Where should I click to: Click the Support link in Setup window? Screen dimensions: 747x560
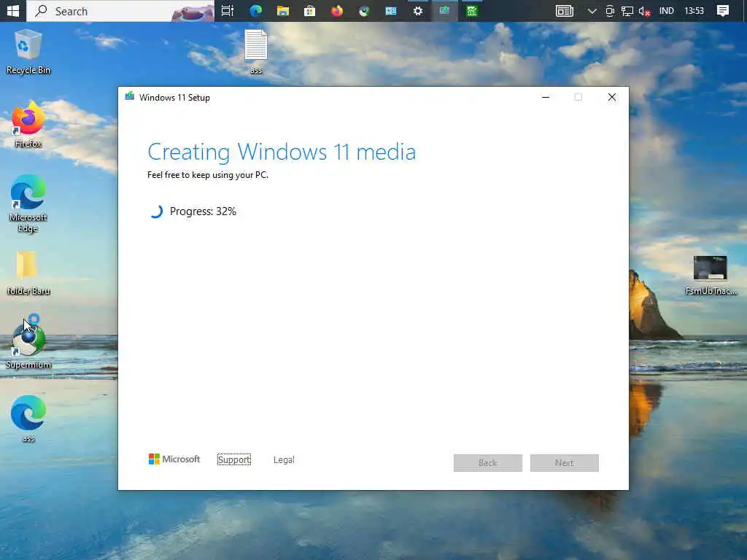[234, 459]
